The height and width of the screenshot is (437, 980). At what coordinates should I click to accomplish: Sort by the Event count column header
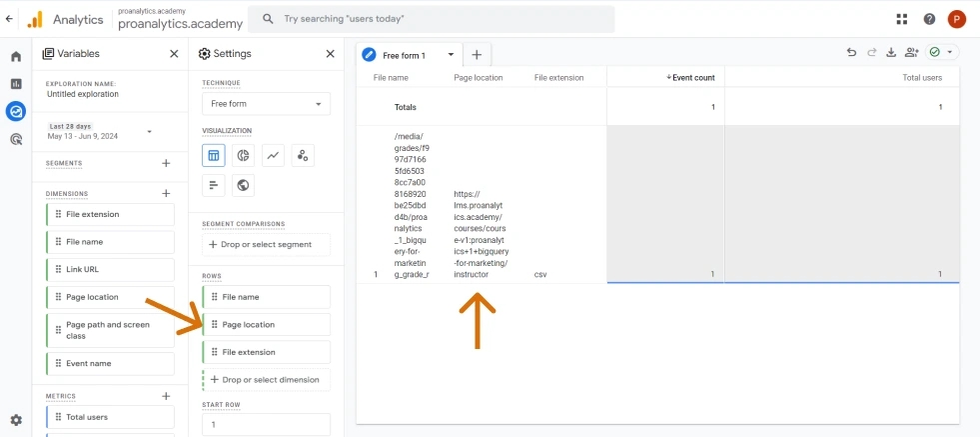coord(690,78)
